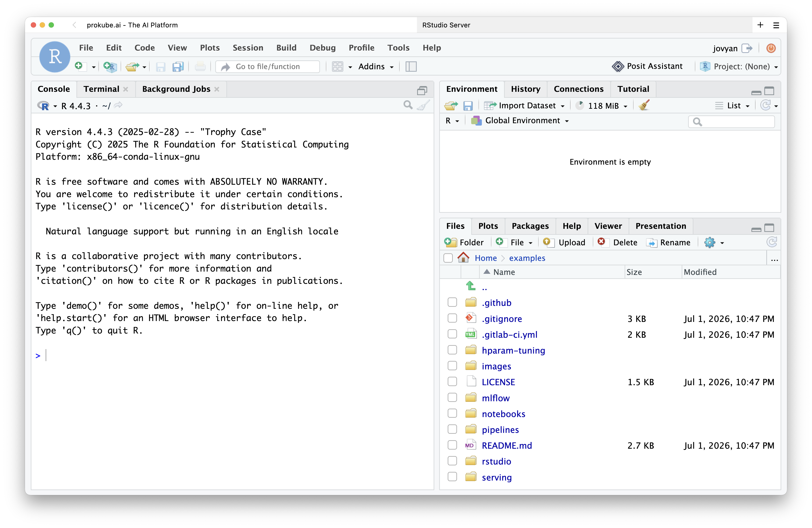Viewport: 812px width, 528px height.
Task: Click the Delete button in the Files pane
Action: click(617, 242)
